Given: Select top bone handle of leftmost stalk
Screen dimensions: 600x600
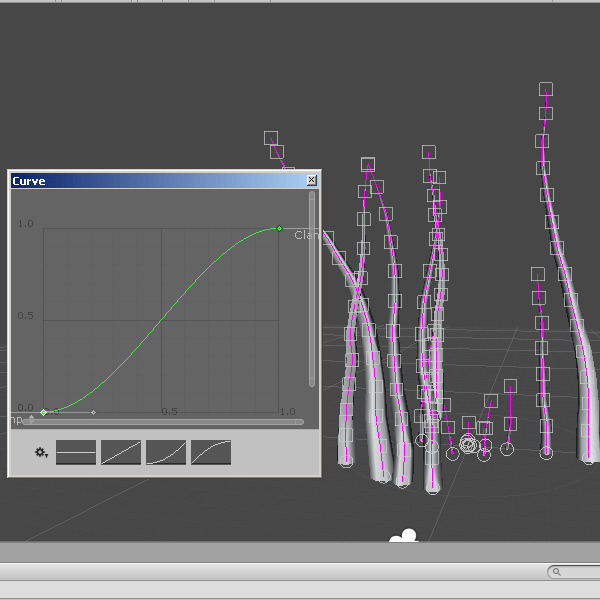Looking at the screenshot, I should tap(270, 137).
